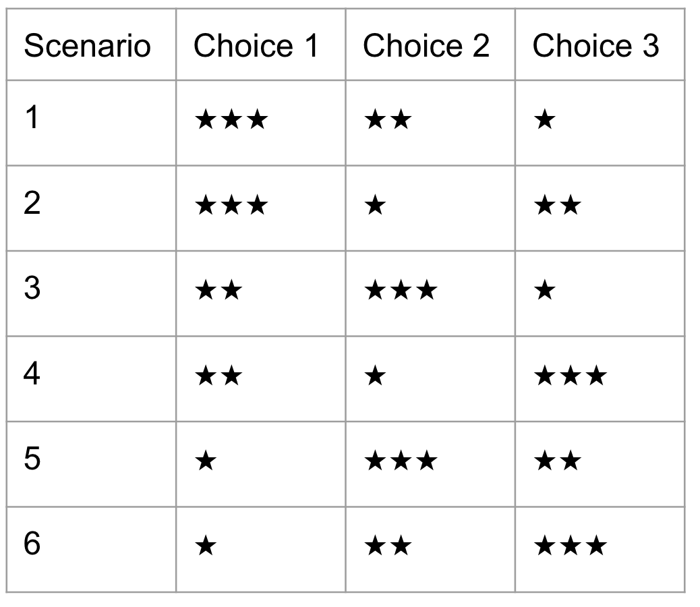Image resolution: width=700 pixels, height=607 pixels.
Task: Select the Choice 1 header cell
Action: 261,45
